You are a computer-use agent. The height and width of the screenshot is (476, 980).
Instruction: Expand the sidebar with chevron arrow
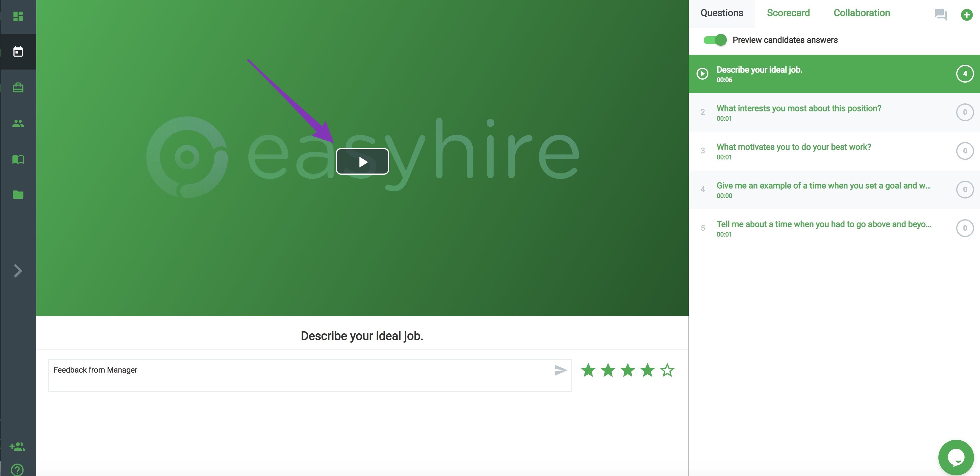coord(18,271)
